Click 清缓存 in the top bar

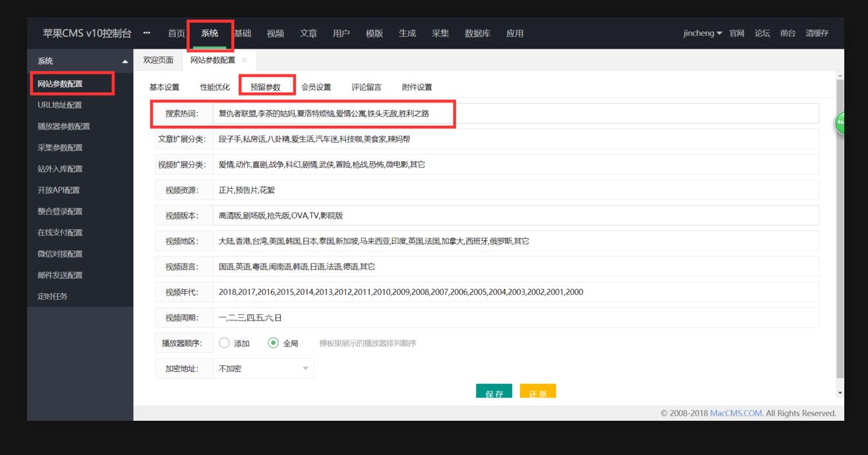click(x=817, y=33)
